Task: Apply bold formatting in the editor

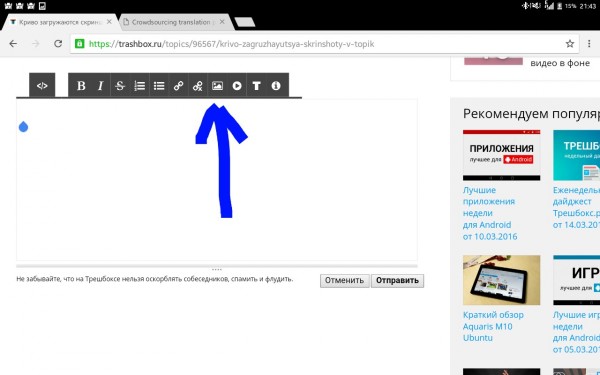Action: point(81,85)
